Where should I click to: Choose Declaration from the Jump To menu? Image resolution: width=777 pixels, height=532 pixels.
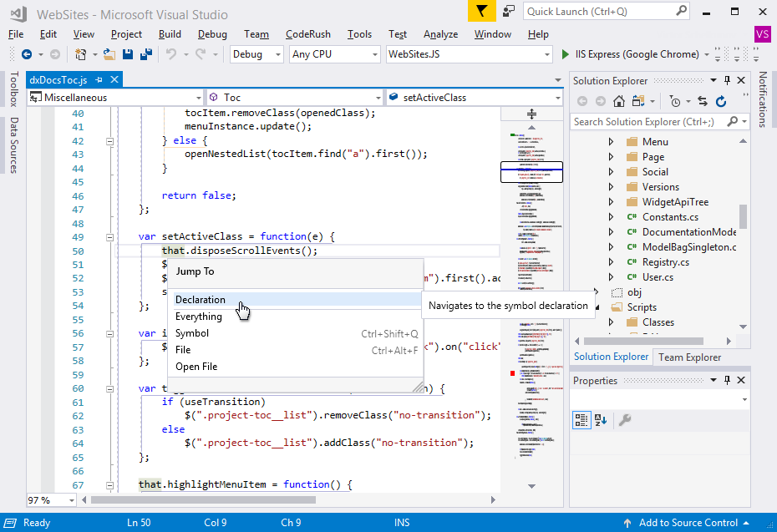tap(201, 299)
